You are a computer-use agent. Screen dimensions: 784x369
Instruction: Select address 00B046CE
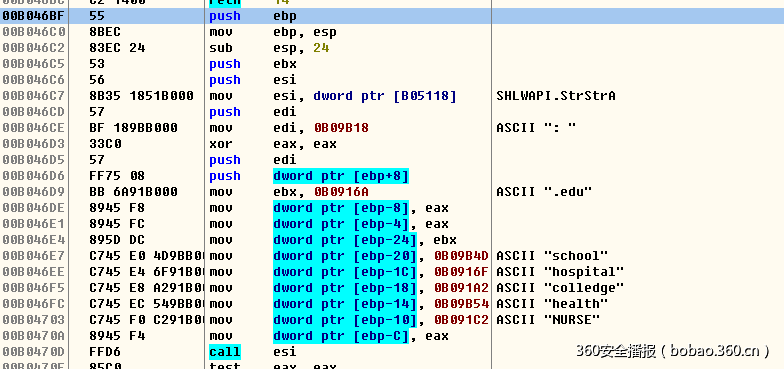pyautogui.click(x=34, y=128)
